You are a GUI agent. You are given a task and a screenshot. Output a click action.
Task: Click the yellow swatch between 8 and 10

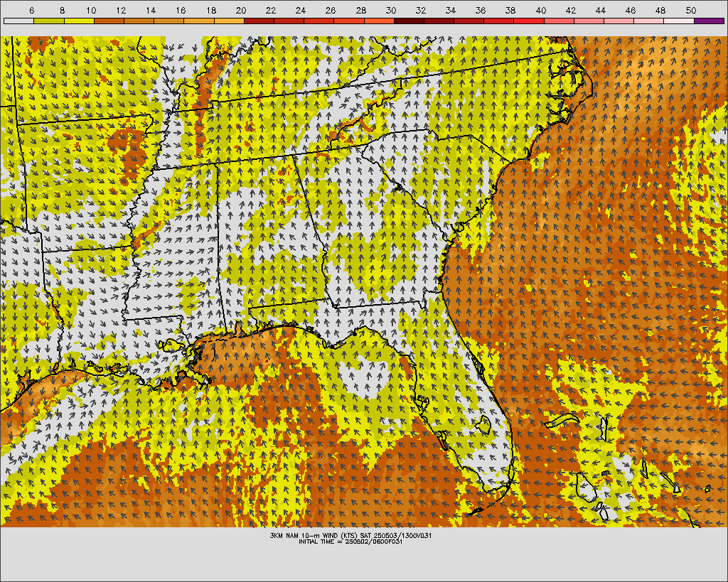pos(79,21)
